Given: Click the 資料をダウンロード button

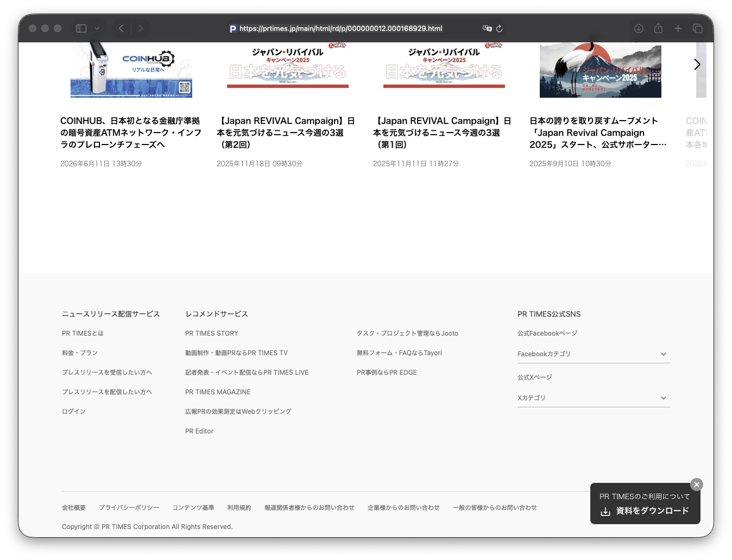Looking at the screenshot, I should [x=645, y=511].
